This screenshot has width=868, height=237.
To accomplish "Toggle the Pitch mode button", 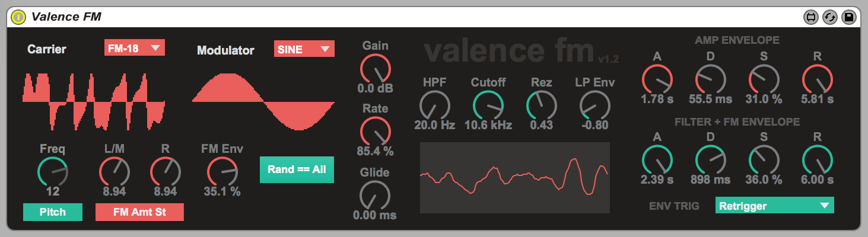I will pos(53,212).
